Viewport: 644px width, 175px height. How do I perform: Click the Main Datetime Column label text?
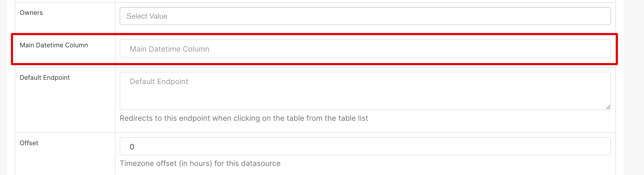point(54,45)
